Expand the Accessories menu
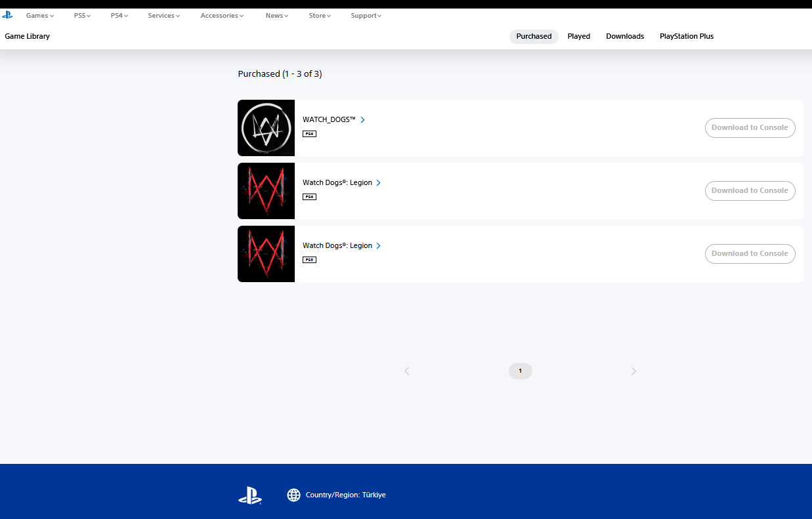 point(222,16)
